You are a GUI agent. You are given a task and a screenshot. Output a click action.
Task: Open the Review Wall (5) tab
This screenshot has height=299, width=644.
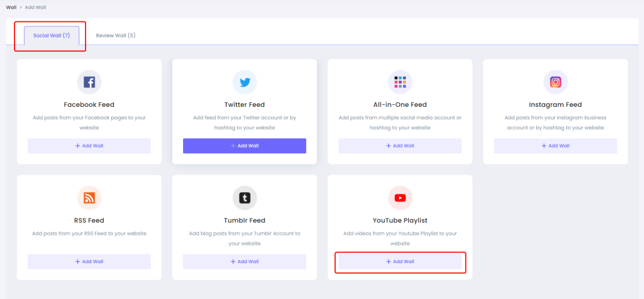[x=116, y=35]
